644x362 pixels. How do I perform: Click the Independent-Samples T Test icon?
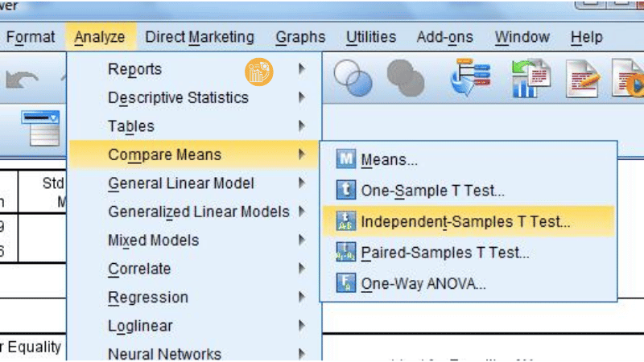point(346,220)
